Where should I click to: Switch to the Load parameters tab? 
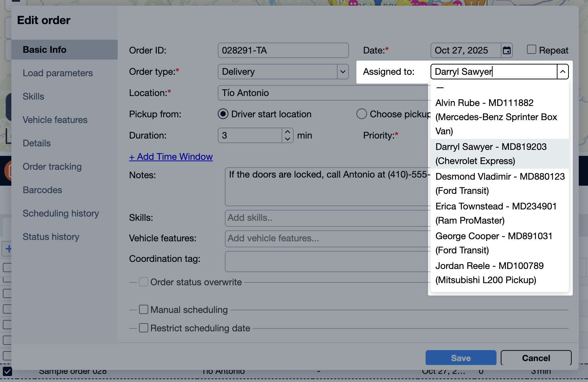click(57, 73)
